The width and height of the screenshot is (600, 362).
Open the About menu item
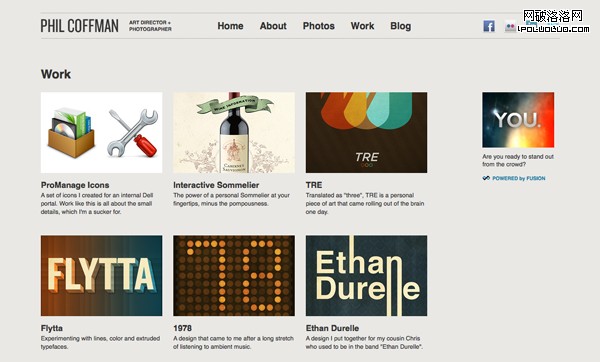point(273,26)
